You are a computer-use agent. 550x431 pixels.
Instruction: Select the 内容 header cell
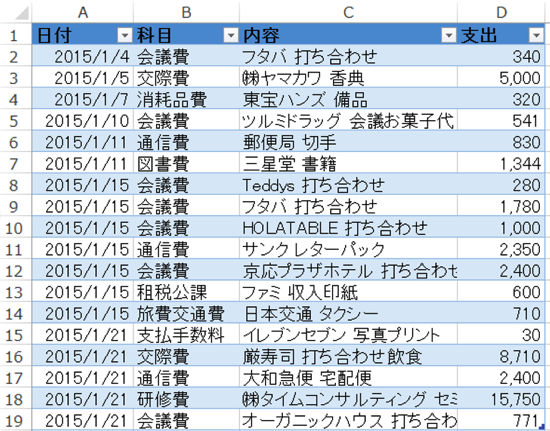point(348,35)
